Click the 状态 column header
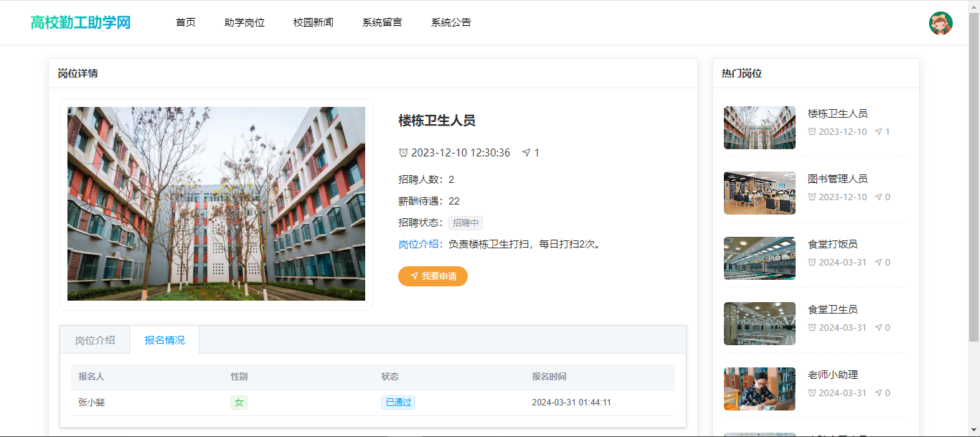980x437 pixels. pos(390,377)
